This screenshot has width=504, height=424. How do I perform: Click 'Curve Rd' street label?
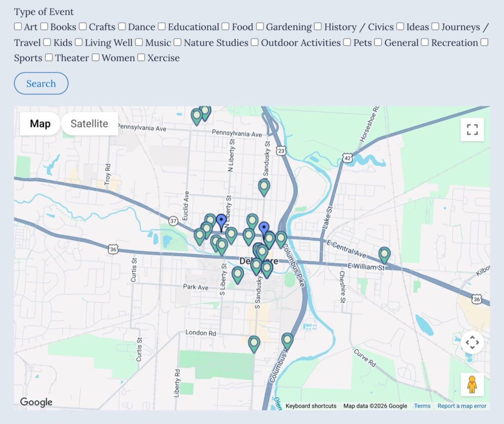[365, 358]
